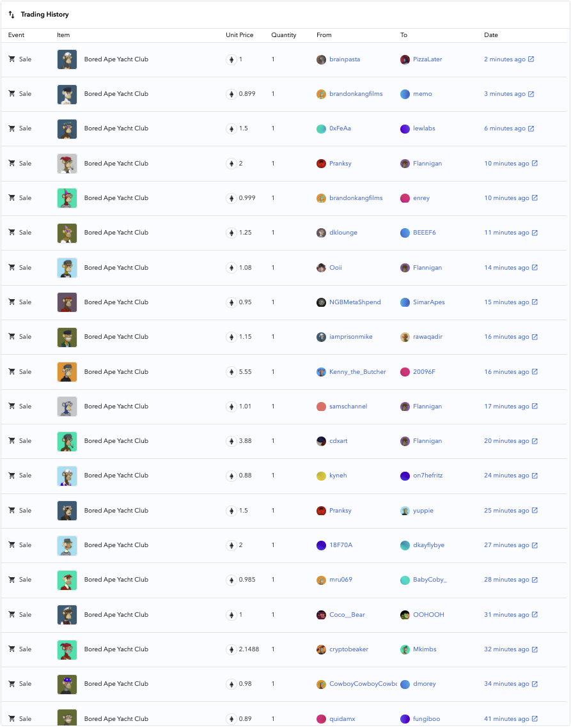The width and height of the screenshot is (571, 728).
Task: Click the Date column header
Action: 491,35
